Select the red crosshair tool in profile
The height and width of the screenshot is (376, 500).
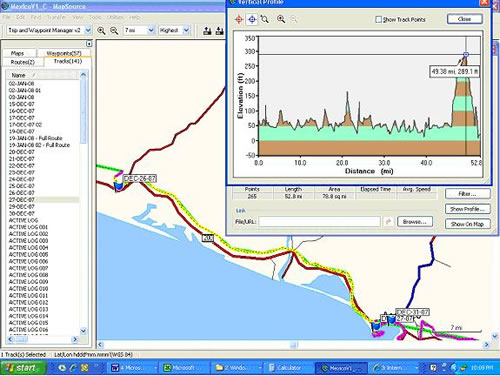239,19
